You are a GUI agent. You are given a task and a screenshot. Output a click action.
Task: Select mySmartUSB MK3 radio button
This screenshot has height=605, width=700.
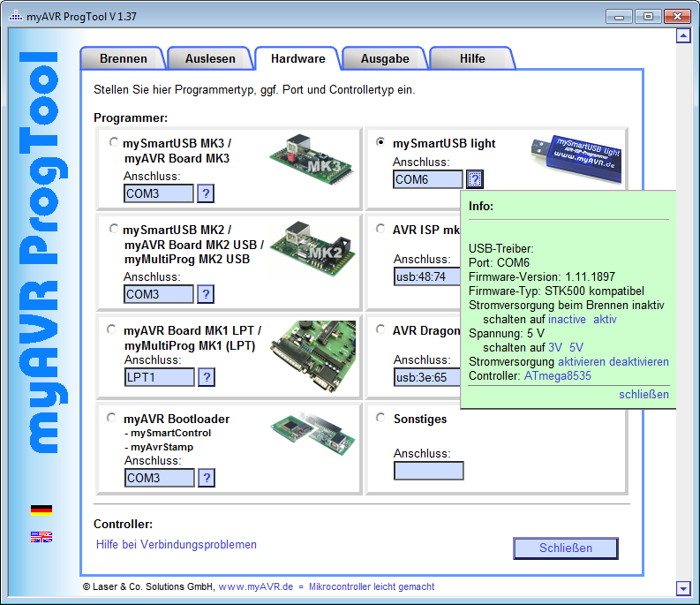(x=113, y=142)
